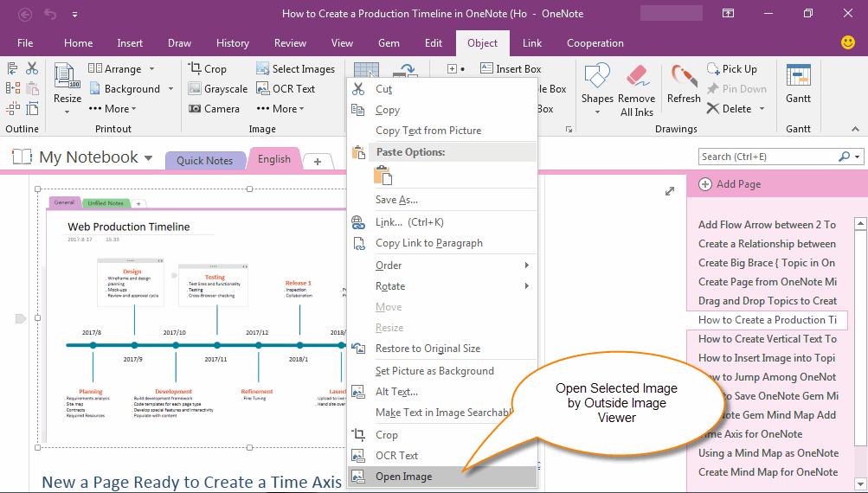Open the Home ribbon tab
The width and height of the screenshot is (868, 493).
(78, 42)
